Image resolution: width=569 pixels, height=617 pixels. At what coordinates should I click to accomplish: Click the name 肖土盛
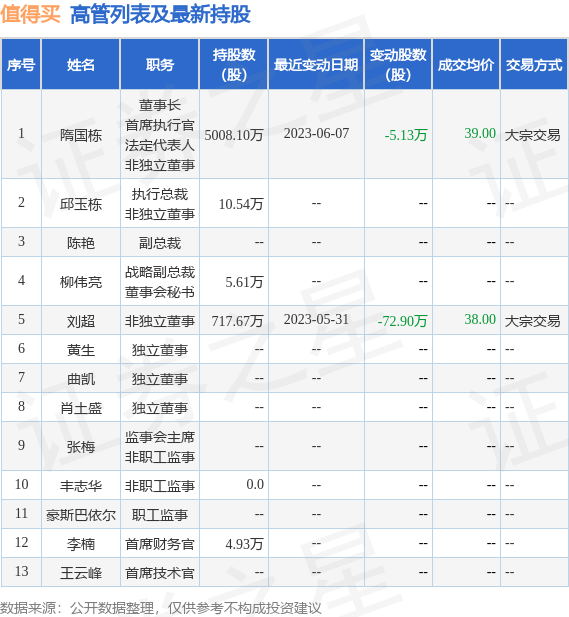[81, 408]
